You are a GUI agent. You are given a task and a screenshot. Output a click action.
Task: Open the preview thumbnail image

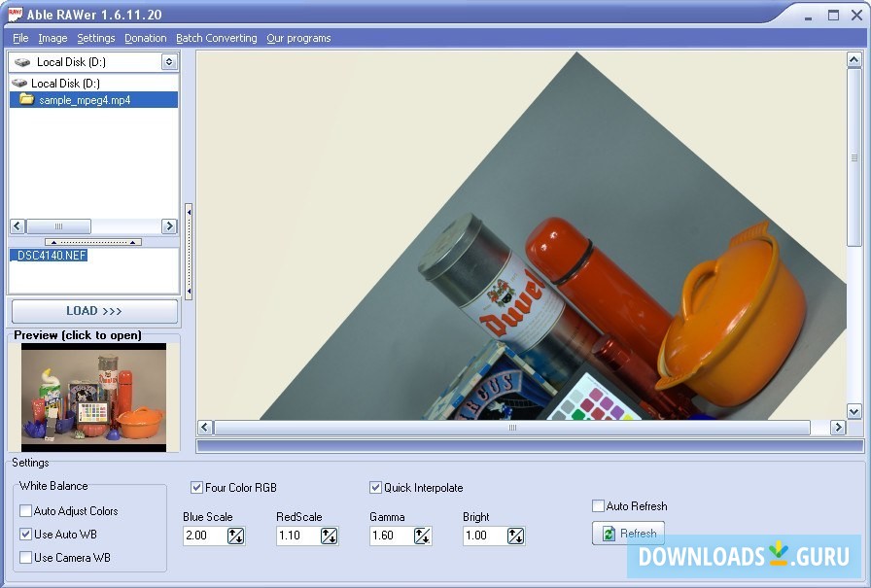(93, 397)
